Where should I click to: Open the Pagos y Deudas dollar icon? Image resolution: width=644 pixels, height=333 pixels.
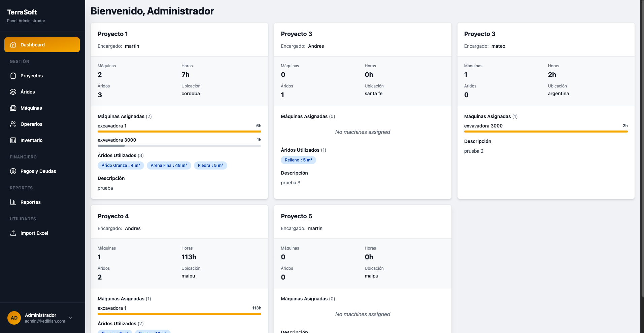pos(13,171)
